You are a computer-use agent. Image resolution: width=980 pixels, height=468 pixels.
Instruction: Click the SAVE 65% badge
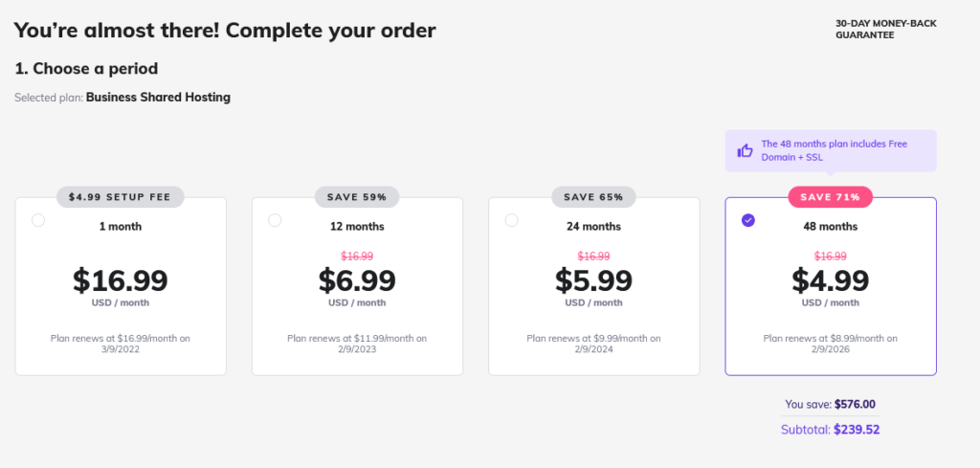593,197
